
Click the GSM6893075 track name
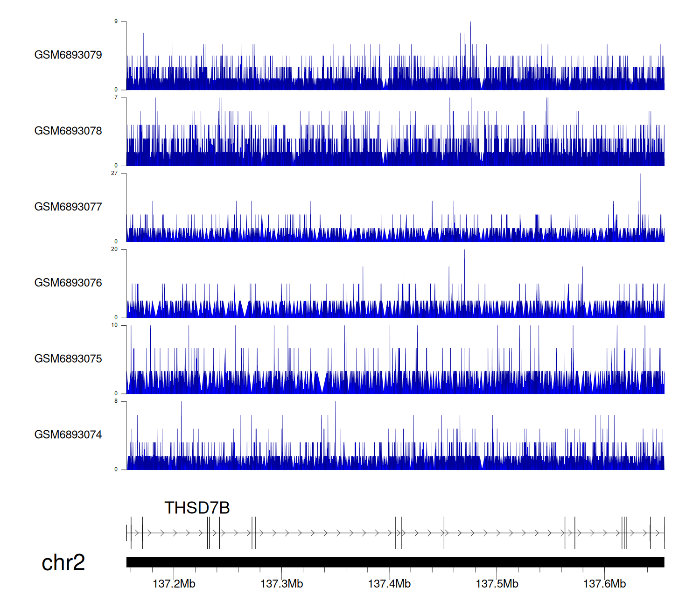(68, 359)
